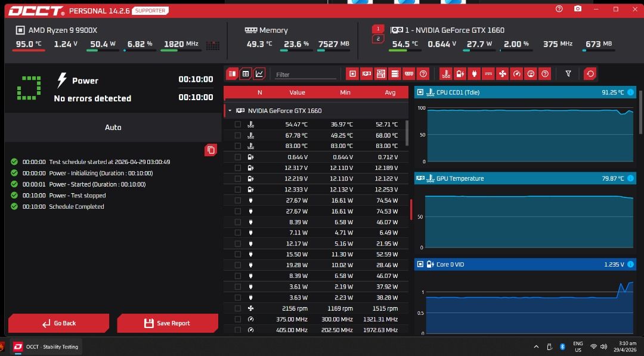Check the box for the 54.47 °C row
This screenshot has height=356, width=644.
click(238, 125)
